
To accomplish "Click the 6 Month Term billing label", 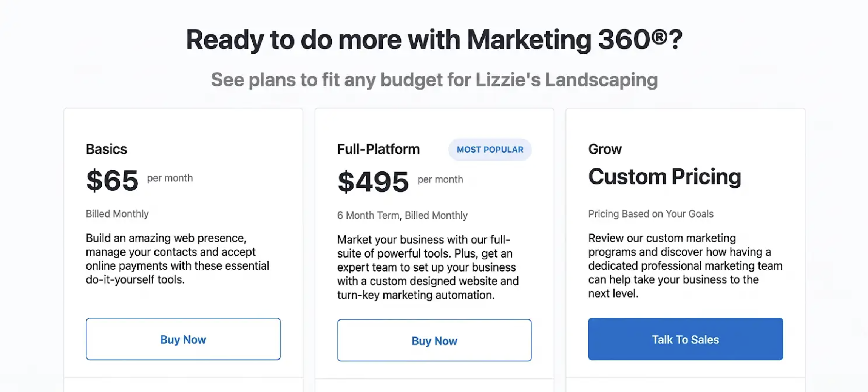I will click(x=402, y=215).
